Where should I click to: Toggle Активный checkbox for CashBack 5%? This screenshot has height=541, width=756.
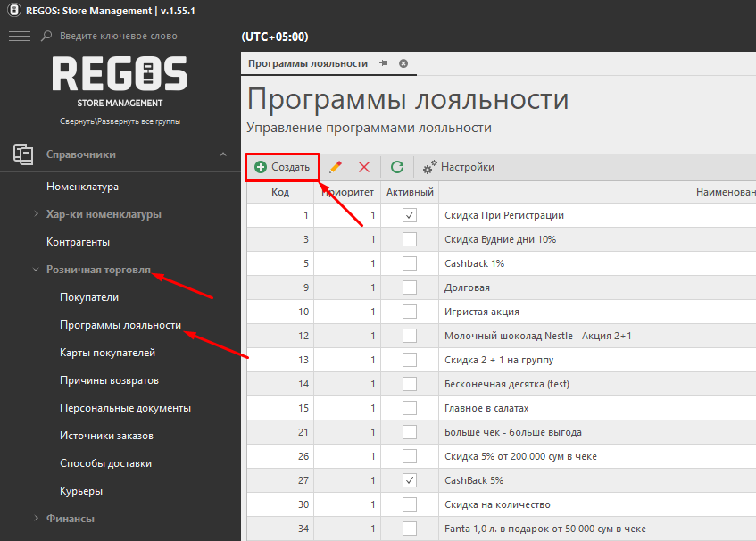coord(410,480)
